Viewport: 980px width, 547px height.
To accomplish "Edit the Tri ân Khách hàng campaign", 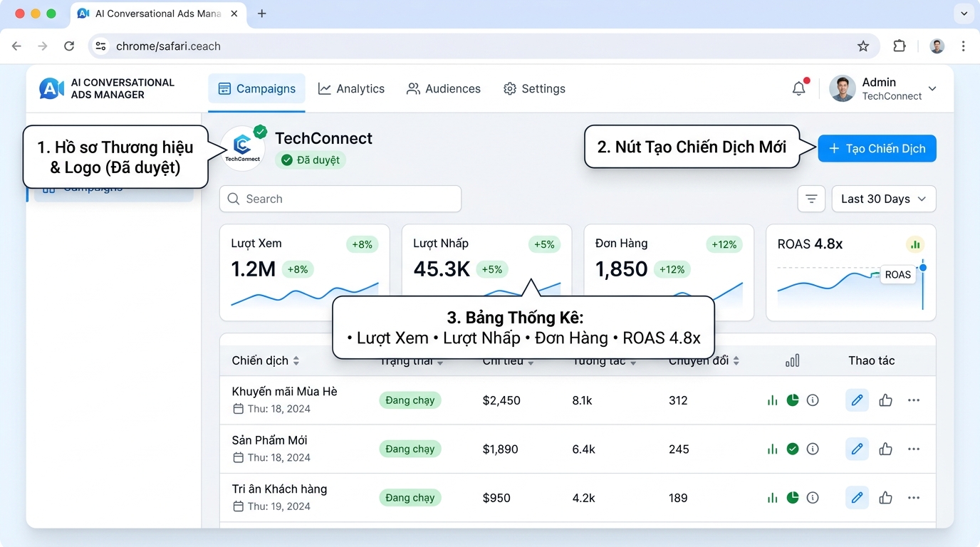I will pos(857,498).
